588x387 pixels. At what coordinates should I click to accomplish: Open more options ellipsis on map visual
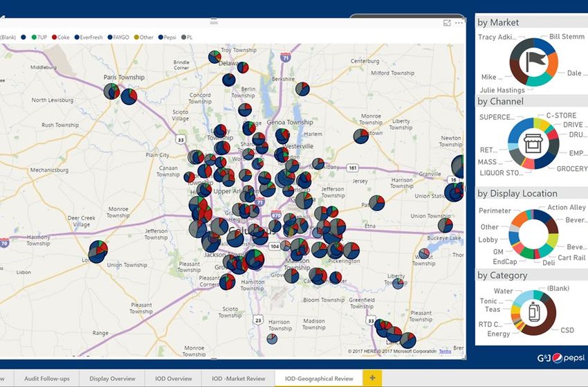click(x=459, y=23)
